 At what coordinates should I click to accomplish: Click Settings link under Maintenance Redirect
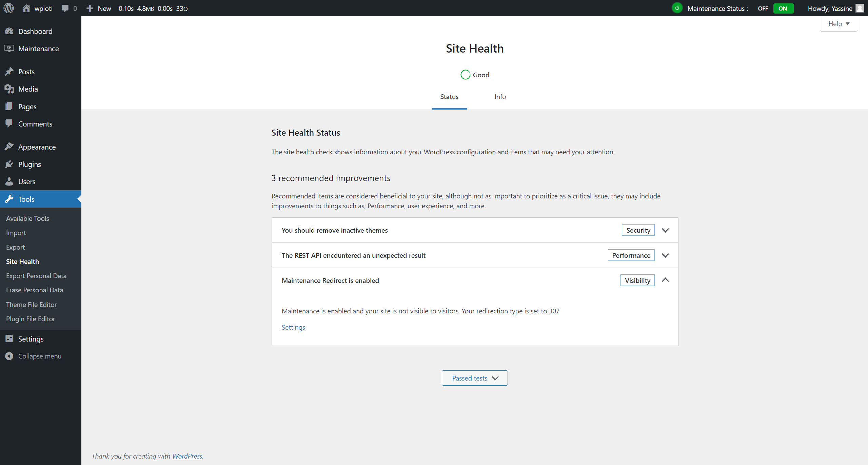point(293,327)
